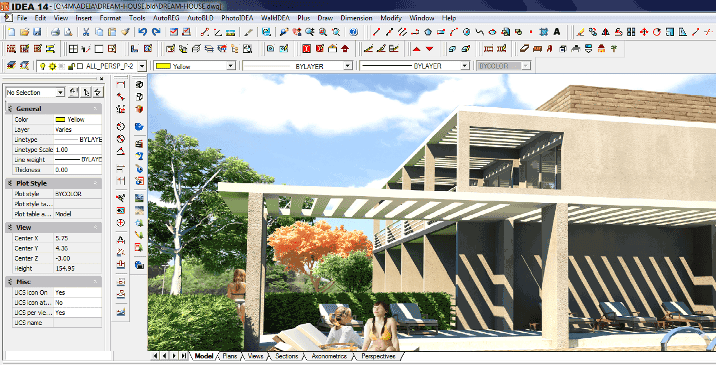The image size is (716, 365).
Task: Switch to the Perspectives tab
Action: 378,356
